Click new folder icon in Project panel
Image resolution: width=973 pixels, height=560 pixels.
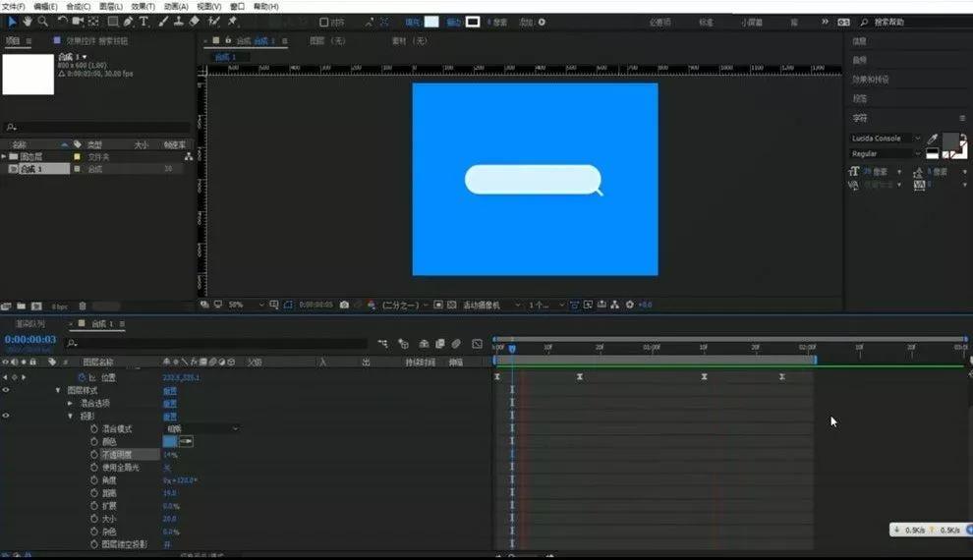coord(21,306)
